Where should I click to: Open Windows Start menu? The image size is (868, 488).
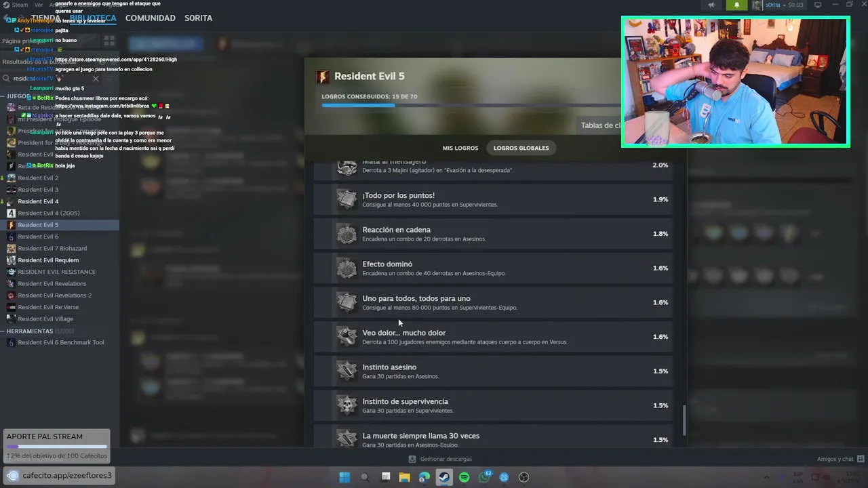[x=344, y=477]
